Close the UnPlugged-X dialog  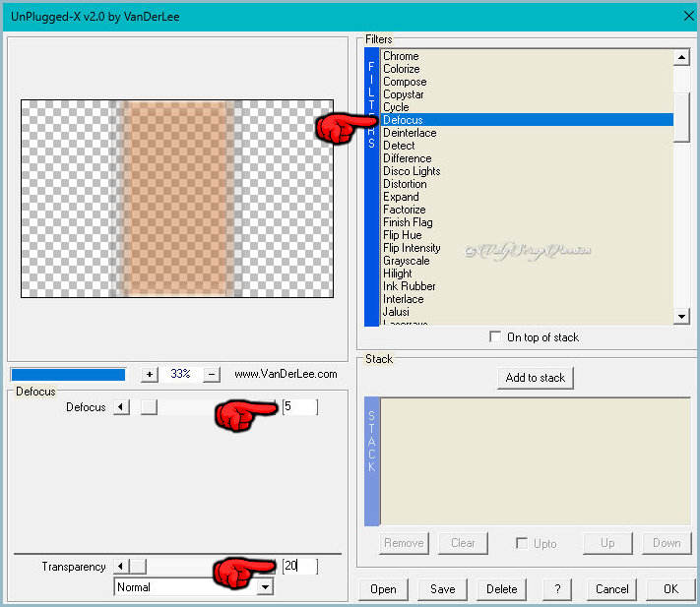[x=688, y=16]
